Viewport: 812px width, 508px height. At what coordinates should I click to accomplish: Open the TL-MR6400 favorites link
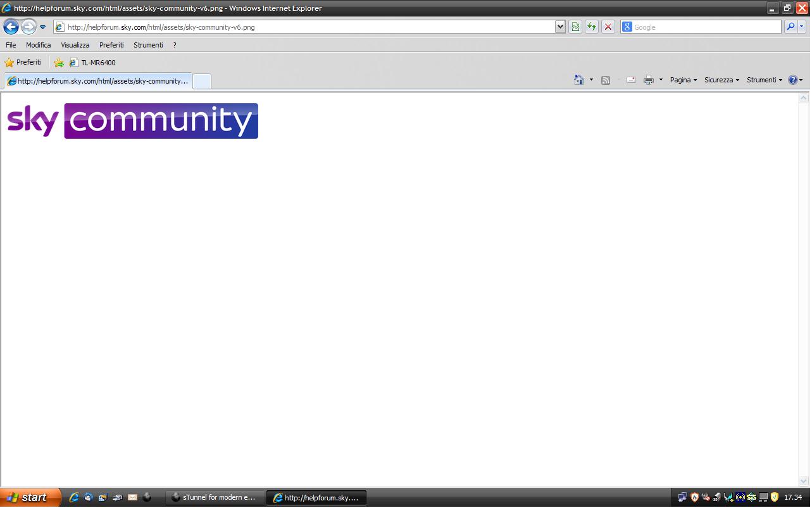[92, 62]
